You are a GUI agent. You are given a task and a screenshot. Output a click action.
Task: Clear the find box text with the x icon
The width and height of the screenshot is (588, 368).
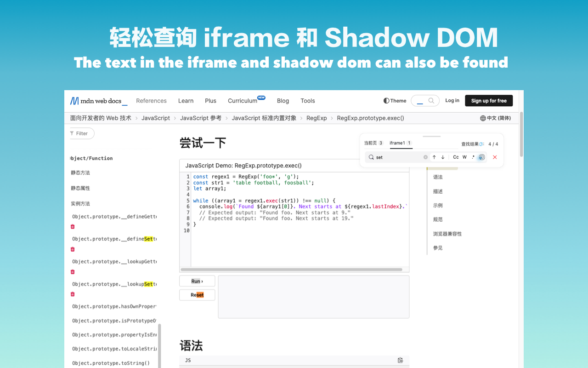[x=425, y=157]
